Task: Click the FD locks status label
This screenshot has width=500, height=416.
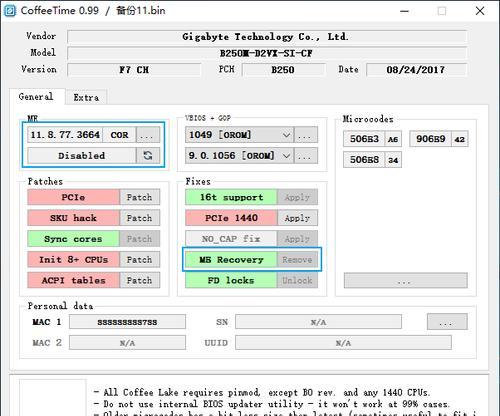Action: (231, 280)
